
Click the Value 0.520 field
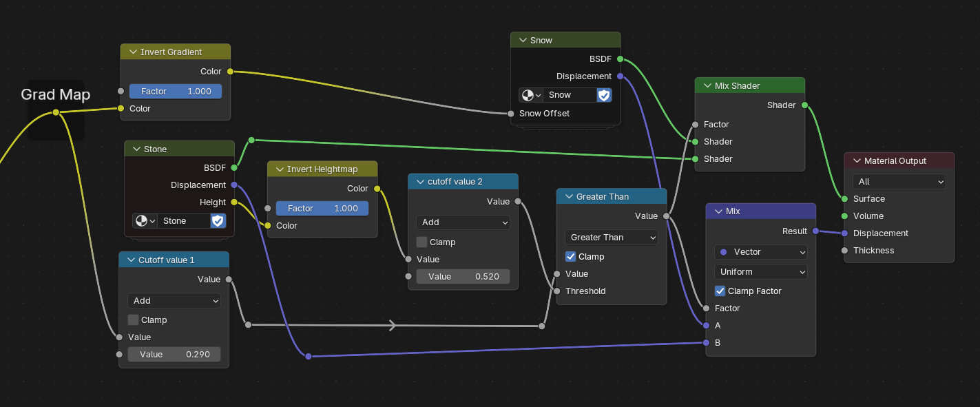tap(463, 277)
